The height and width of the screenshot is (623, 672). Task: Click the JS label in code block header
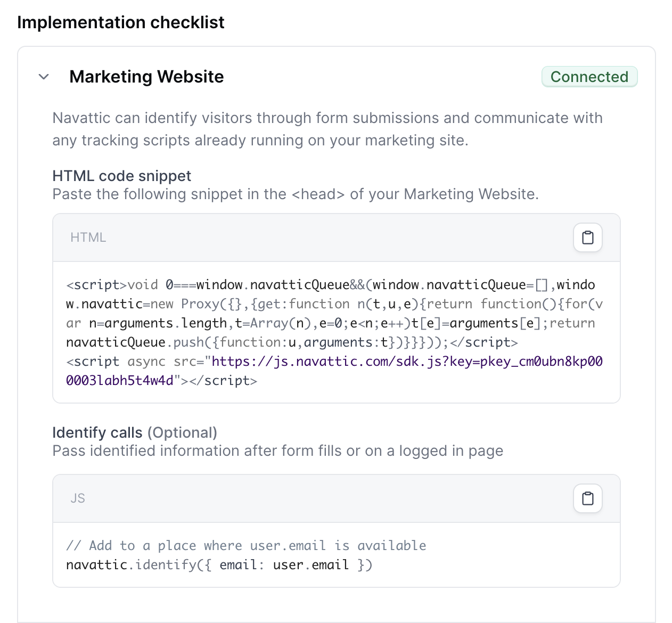tap(78, 498)
